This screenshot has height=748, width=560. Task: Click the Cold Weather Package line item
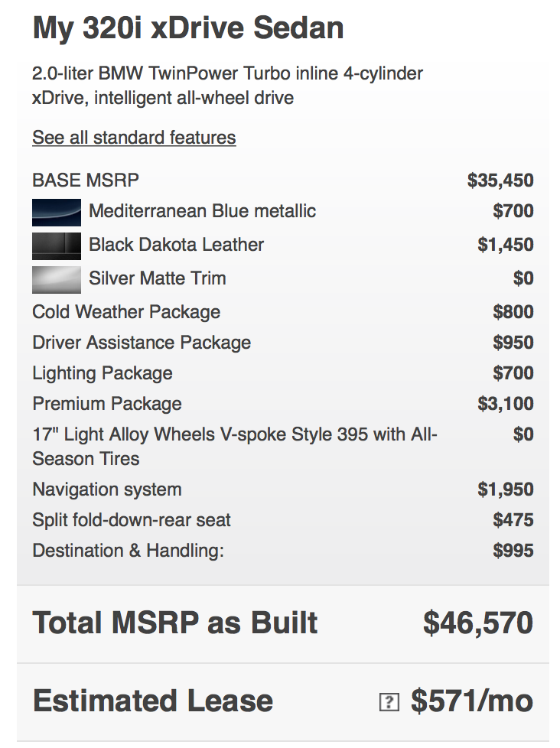click(x=282, y=312)
